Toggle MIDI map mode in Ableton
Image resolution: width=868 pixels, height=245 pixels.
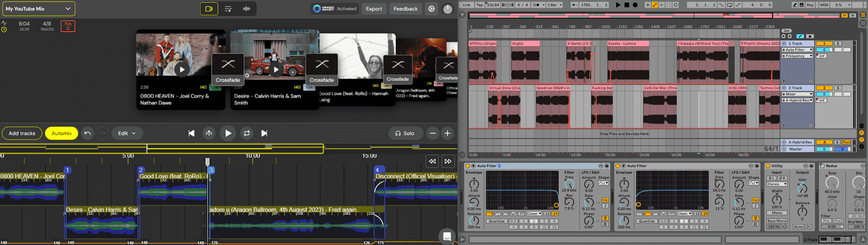click(x=824, y=5)
